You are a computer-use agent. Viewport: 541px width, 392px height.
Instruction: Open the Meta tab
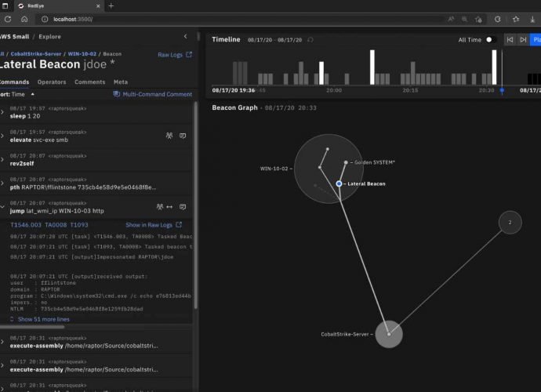point(121,82)
